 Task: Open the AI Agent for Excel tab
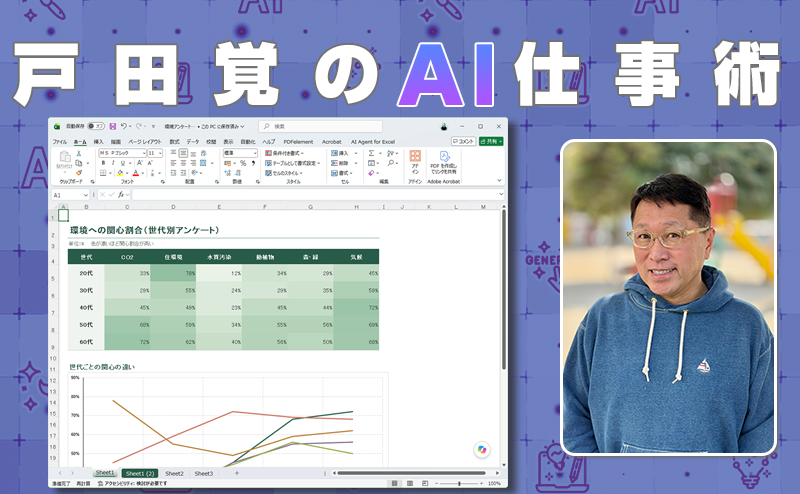[373, 142]
